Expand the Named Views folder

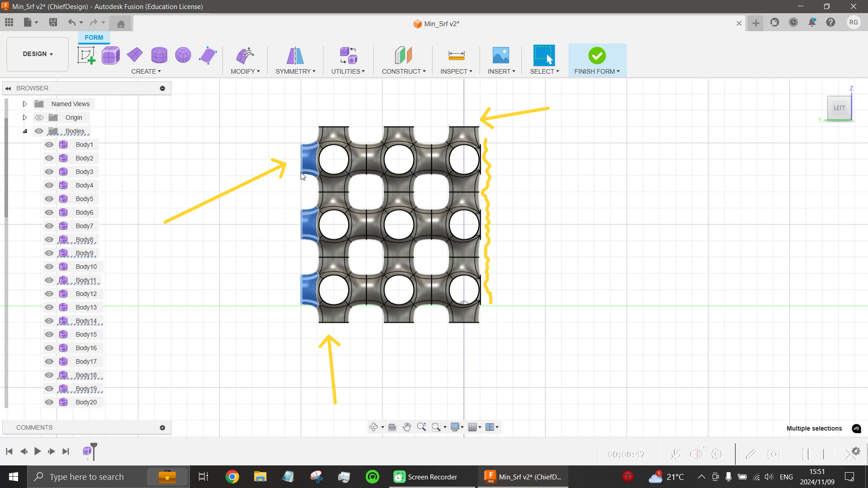[x=25, y=103]
